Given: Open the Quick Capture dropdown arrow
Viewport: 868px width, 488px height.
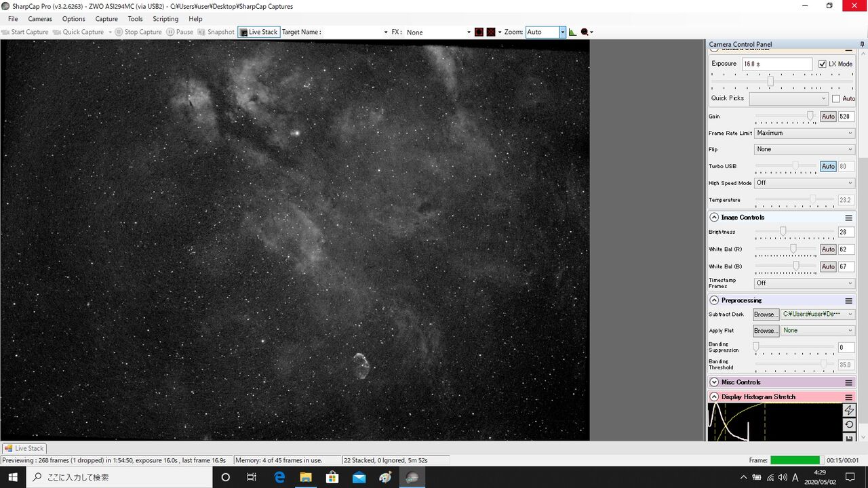Looking at the screenshot, I should (110, 32).
